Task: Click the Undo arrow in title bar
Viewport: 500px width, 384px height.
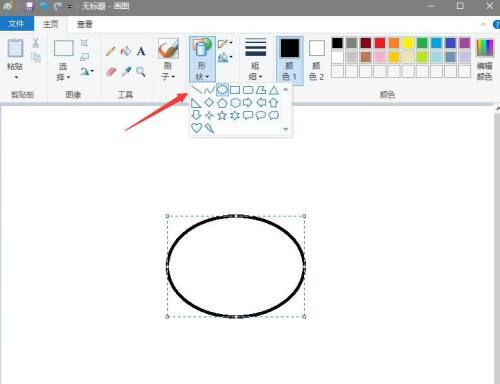Action: [44, 6]
